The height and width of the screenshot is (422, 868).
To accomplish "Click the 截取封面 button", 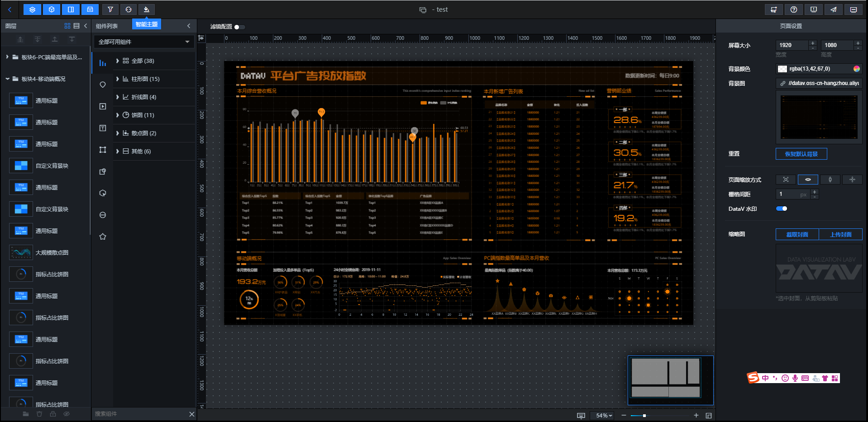I will coord(797,234).
